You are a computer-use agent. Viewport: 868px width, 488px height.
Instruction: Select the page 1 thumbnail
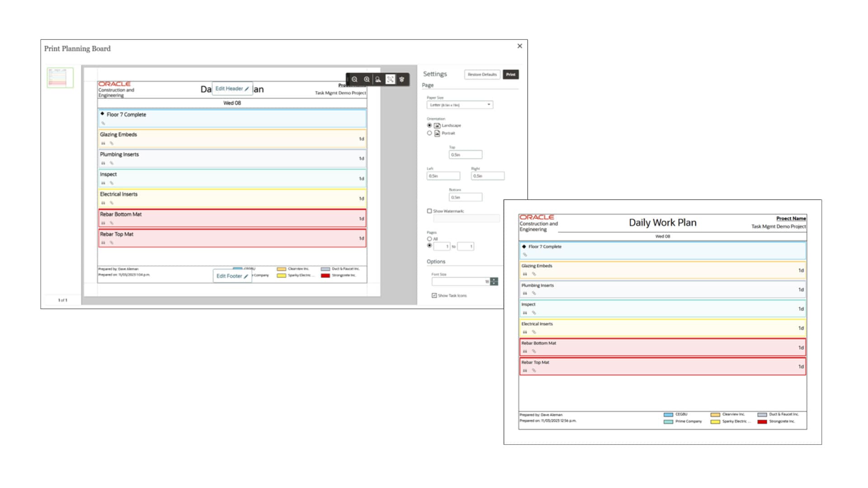tap(60, 78)
